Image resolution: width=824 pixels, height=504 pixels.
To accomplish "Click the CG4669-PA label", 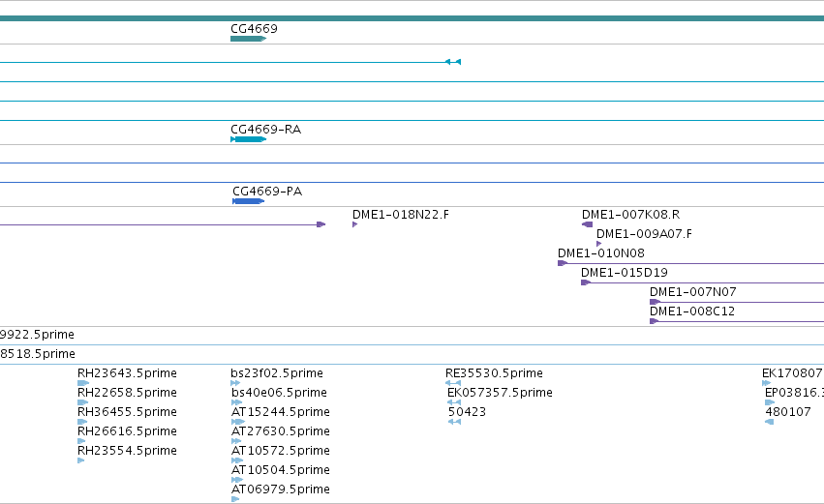I will click(x=267, y=192).
